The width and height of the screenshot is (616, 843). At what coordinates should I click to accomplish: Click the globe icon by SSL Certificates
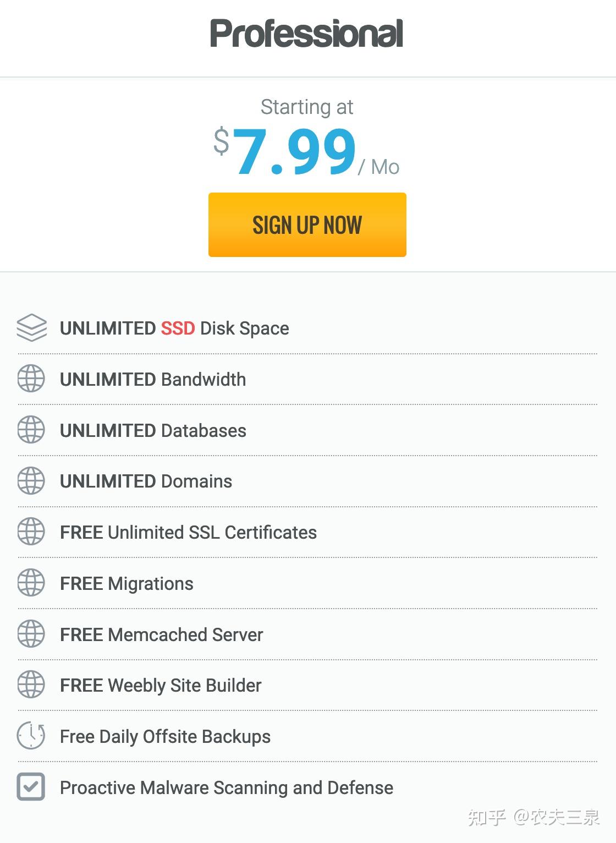point(31,532)
